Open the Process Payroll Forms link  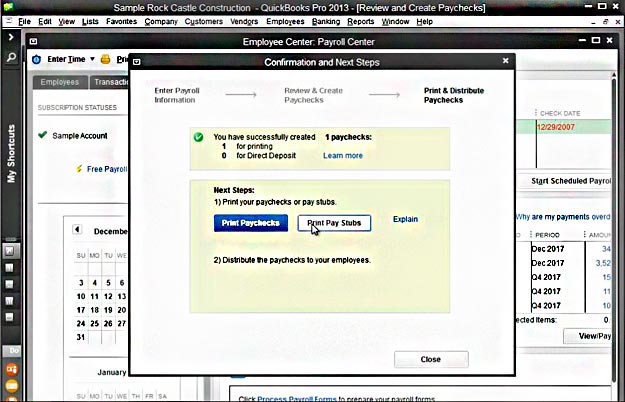point(297,398)
